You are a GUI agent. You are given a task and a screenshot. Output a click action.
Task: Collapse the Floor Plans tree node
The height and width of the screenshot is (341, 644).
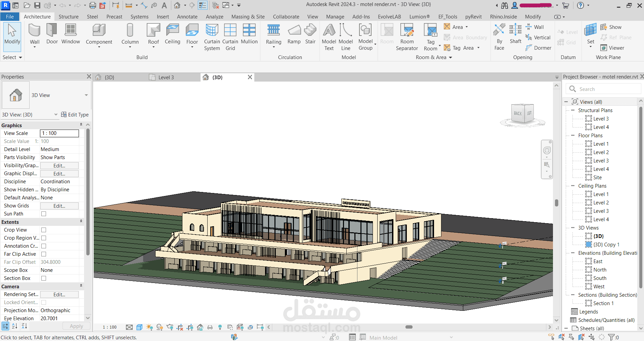pyautogui.click(x=573, y=135)
